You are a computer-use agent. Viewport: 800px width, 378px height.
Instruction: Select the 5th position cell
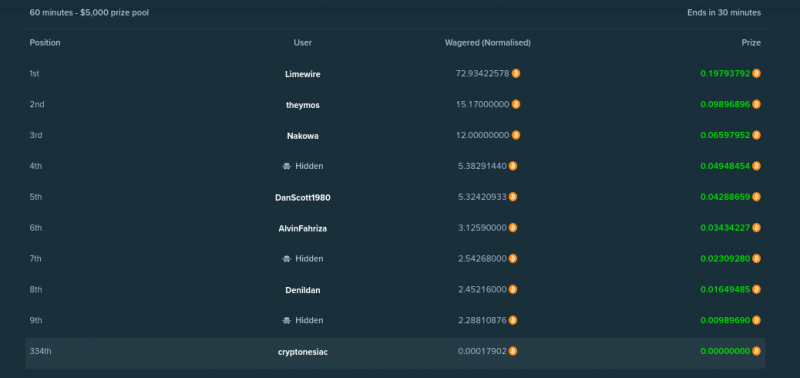[x=36, y=197]
